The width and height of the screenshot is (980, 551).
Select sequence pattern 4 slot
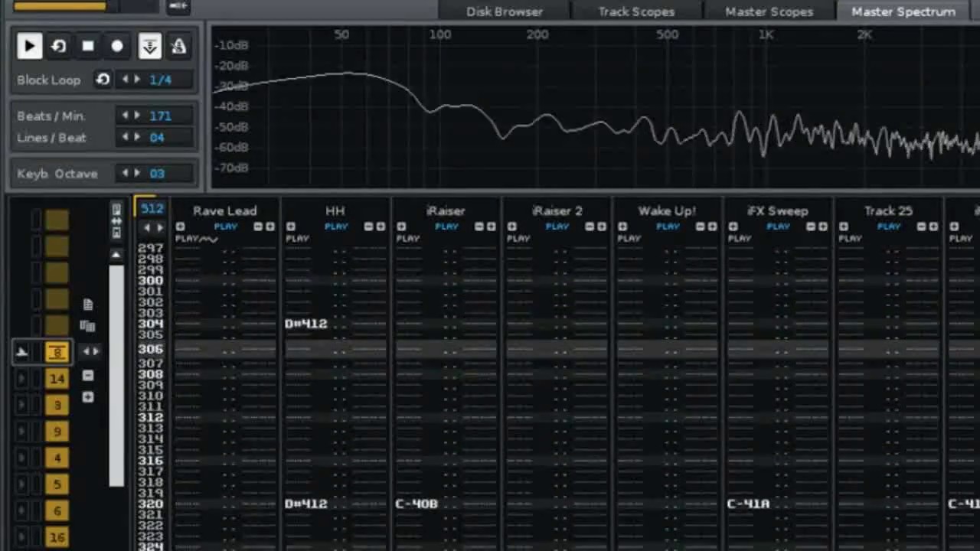coord(57,458)
